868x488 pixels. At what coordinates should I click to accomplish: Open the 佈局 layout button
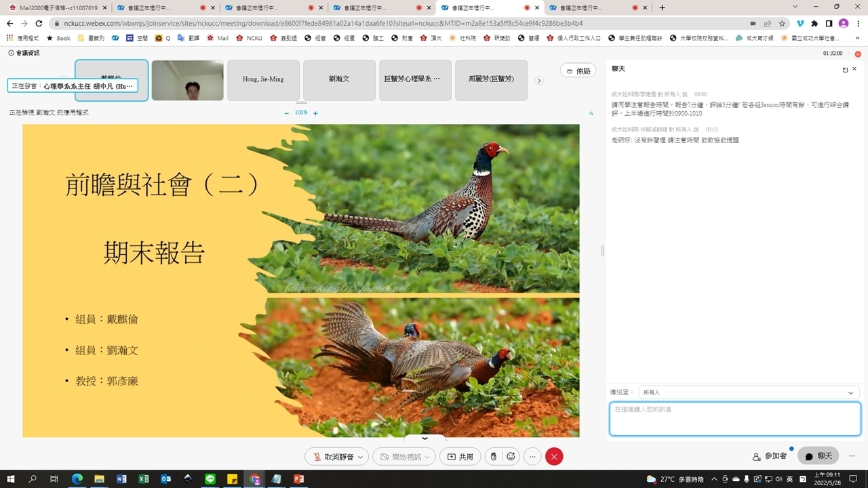[578, 70]
